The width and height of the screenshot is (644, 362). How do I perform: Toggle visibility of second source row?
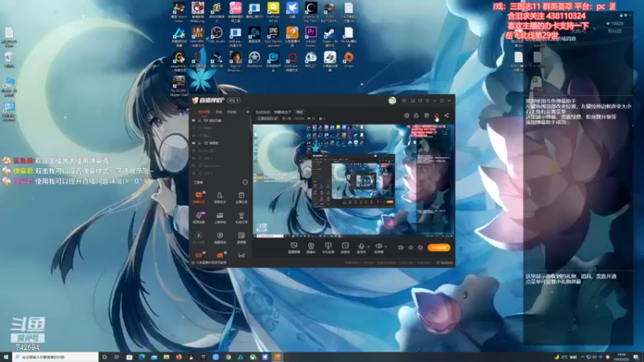point(194,128)
